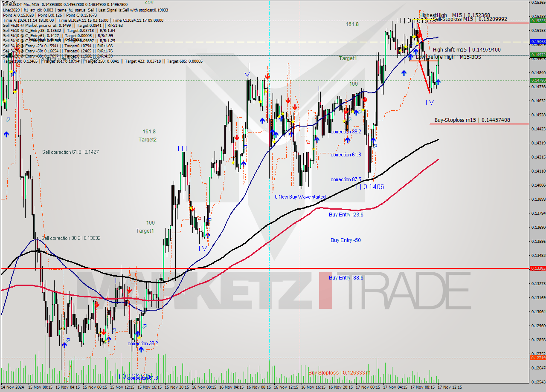Image resolution: width=546 pixels, height=392 pixels.
Task: Click the 0.12543 price axis value
Action: [x=538, y=382]
